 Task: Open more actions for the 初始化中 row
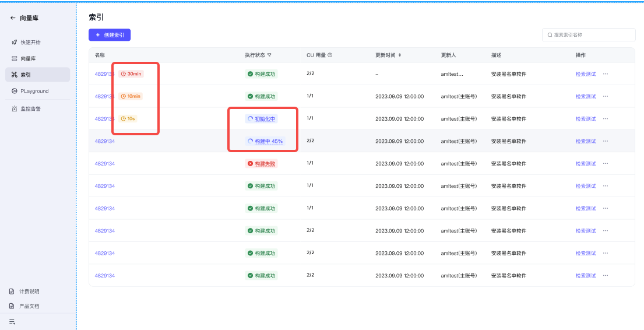click(x=606, y=119)
